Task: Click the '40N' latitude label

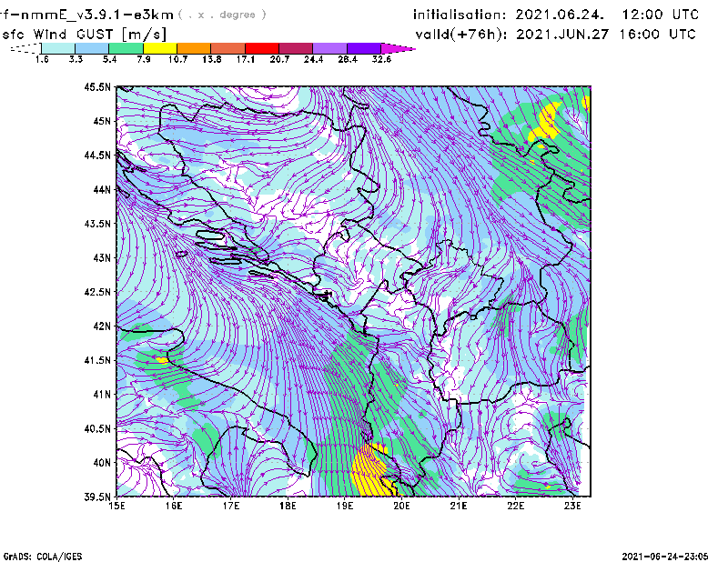Action: [x=102, y=463]
